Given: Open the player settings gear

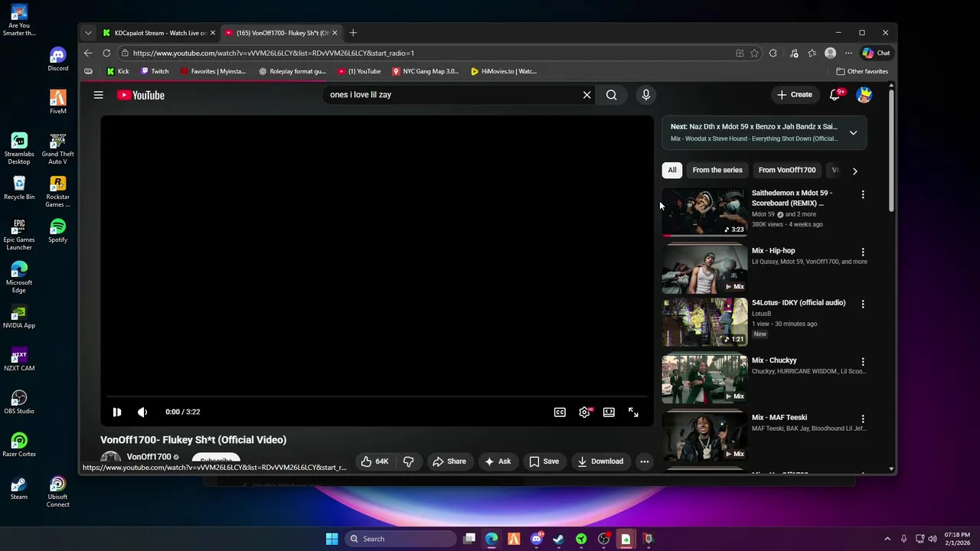Looking at the screenshot, I should point(584,412).
